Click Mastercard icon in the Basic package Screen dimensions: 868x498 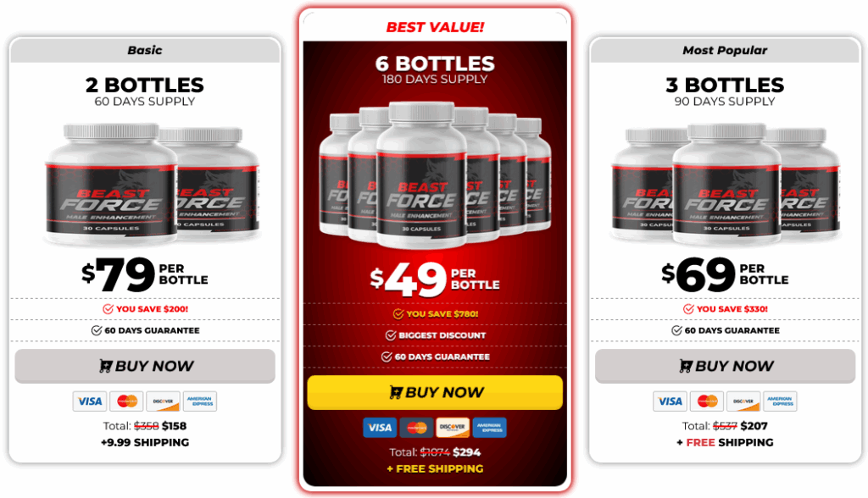127,401
